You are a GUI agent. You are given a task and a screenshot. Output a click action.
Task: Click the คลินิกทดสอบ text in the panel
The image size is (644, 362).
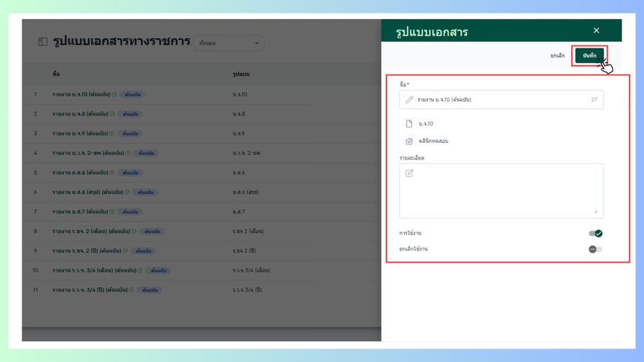(433, 141)
